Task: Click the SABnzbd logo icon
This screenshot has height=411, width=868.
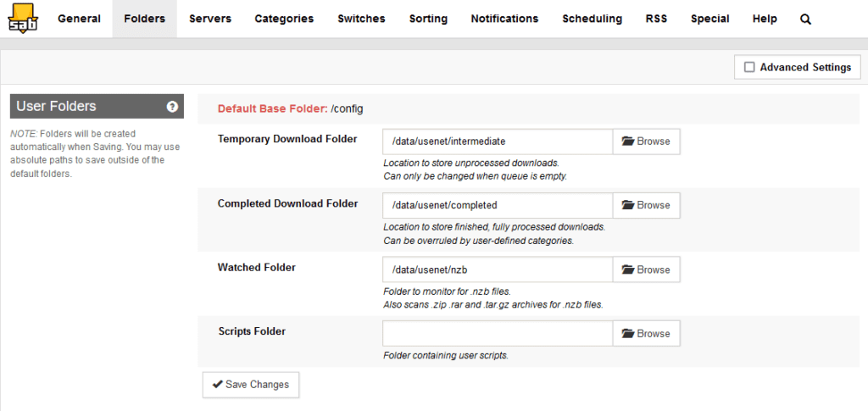Action: coord(23,18)
